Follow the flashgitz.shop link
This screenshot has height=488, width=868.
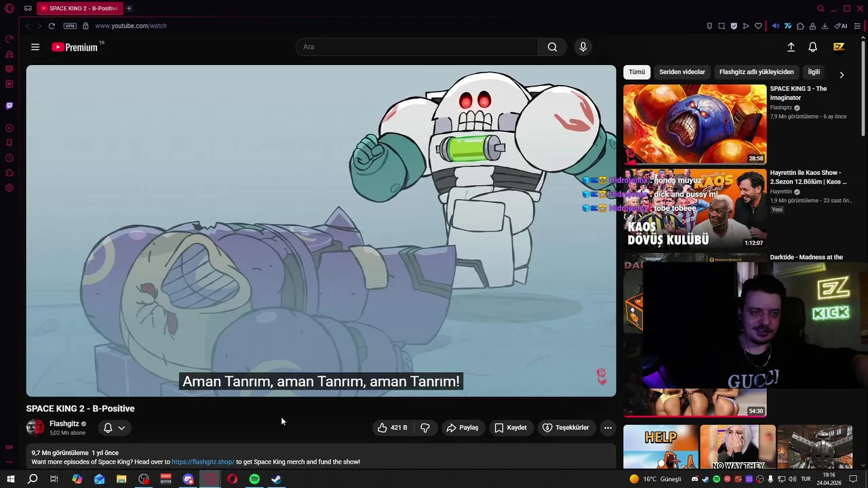203,462
